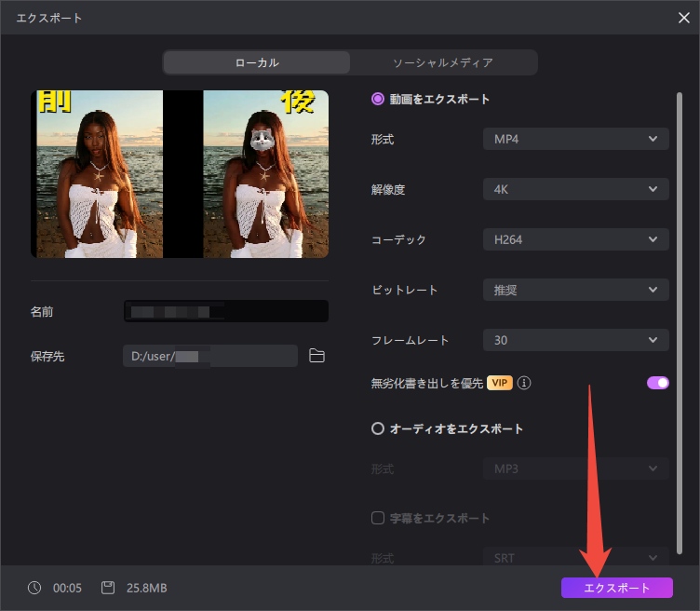700x611 pixels.
Task: Expand the bitrate 推奨 dropdown
Action: click(575, 290)
